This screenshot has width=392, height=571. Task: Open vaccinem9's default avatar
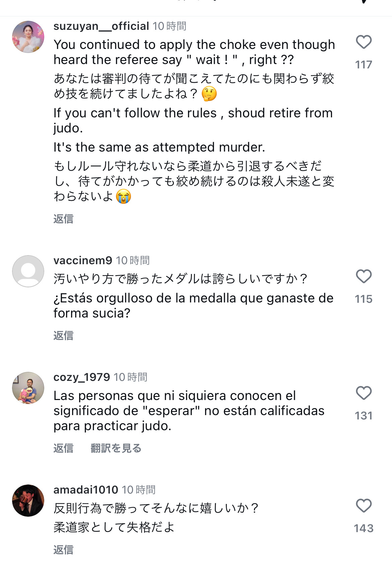(x=28, y=271)
